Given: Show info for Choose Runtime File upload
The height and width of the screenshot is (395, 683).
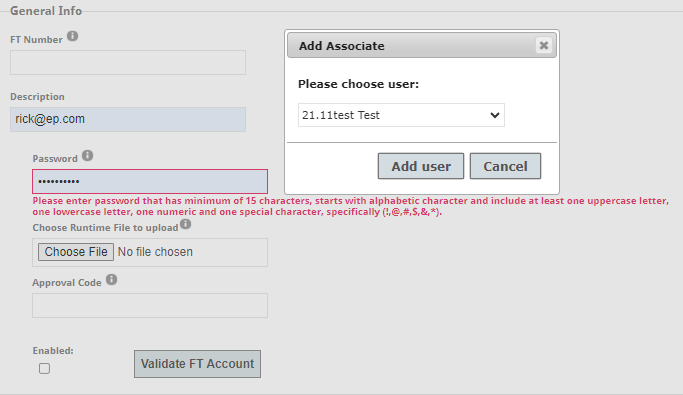Looking at the screenshot, I should pyautogui.click(x=186, y=224).
